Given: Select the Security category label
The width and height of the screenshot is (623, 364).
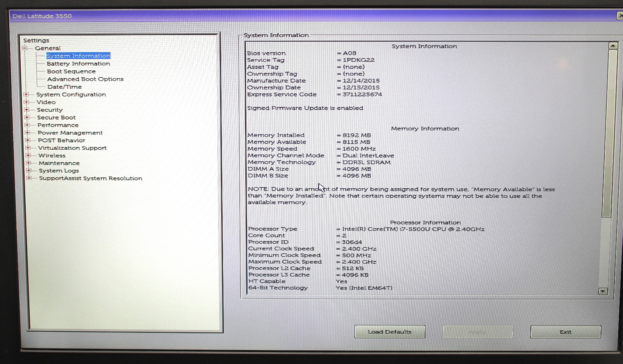Looking at the screenshot, I should point(49,110).
